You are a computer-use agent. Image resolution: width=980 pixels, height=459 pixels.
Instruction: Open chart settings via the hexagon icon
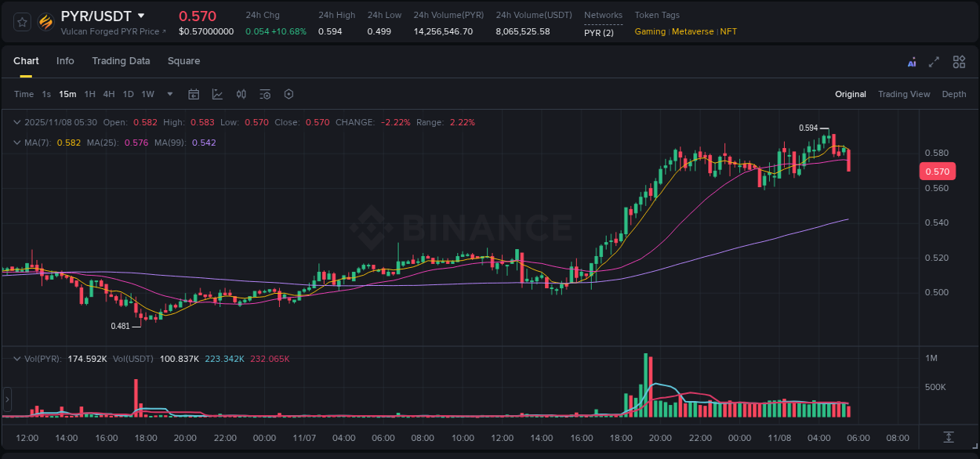click(x=289, y=94)
